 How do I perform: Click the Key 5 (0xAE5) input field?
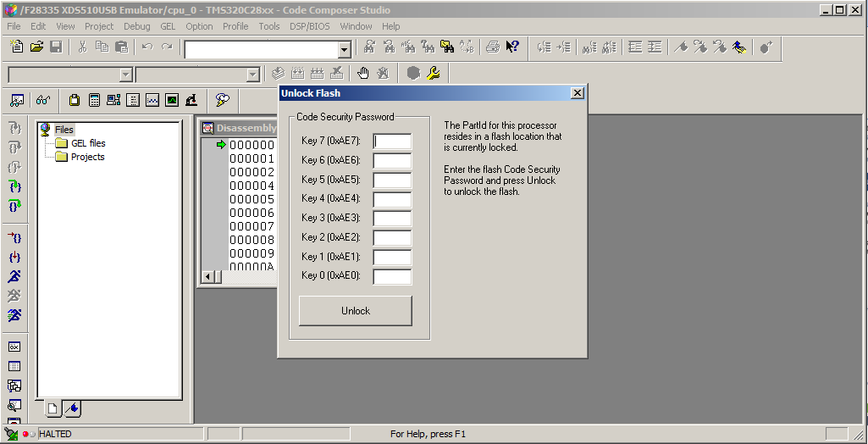point(392,180)
